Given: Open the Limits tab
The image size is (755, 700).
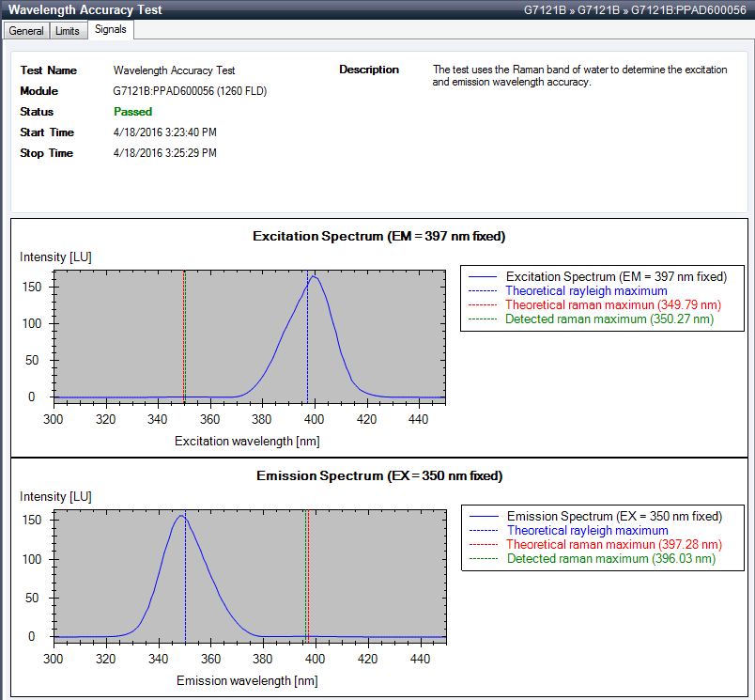Looking at the screenshot, I should [67, 30].
